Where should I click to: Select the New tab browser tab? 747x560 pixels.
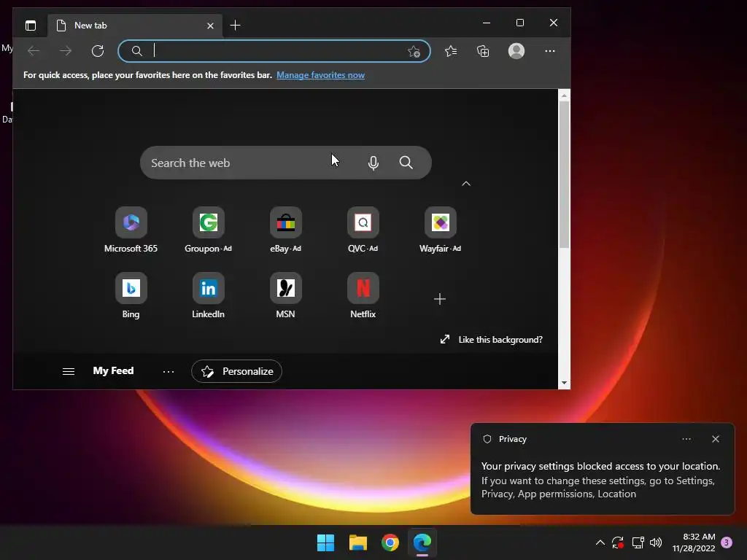click(x=135, y=26)
